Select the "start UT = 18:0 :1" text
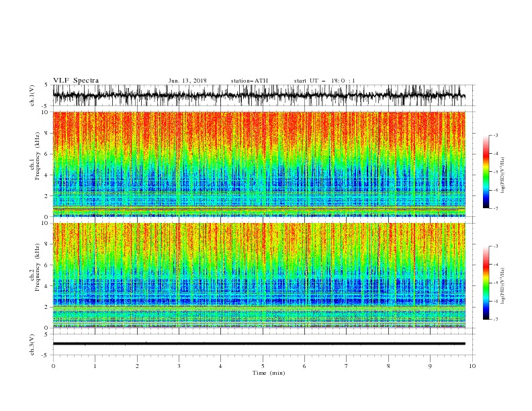This screenshot has width=532, height=411. [324, 81]
